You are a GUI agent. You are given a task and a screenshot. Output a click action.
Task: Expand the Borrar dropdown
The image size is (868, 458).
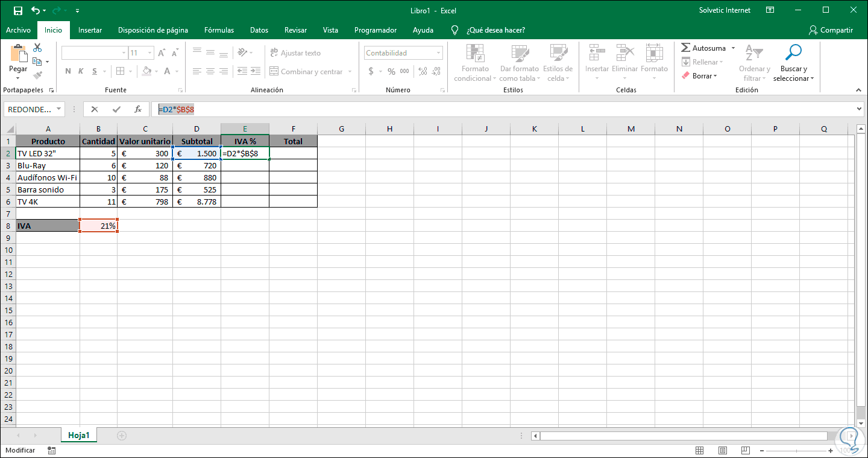point(715,76)
